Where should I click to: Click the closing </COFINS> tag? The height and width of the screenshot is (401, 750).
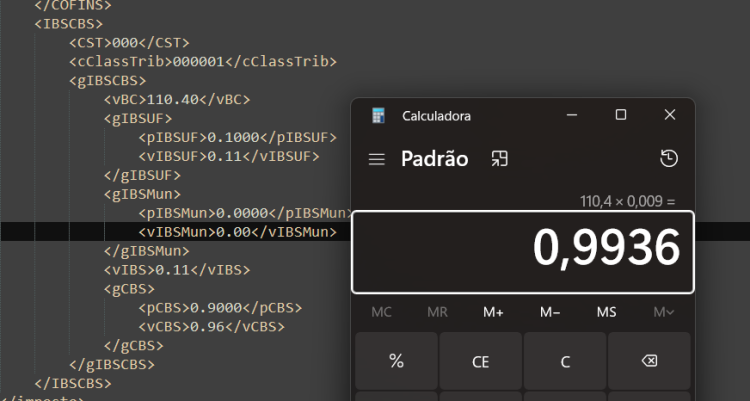click(x=73, y=5)
